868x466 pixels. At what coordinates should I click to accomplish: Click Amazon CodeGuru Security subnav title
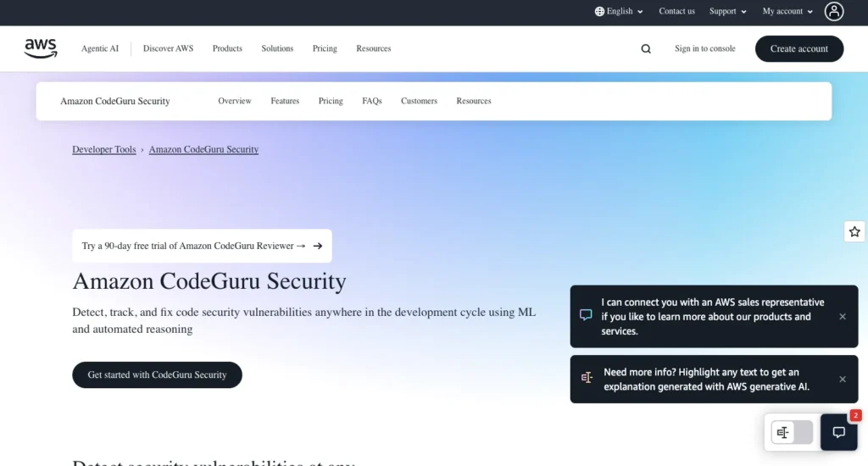point(115,102)
